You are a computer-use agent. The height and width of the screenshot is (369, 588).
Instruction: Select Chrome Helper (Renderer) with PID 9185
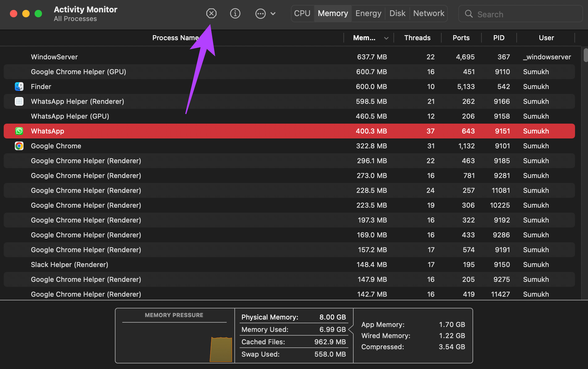point(289,161)
